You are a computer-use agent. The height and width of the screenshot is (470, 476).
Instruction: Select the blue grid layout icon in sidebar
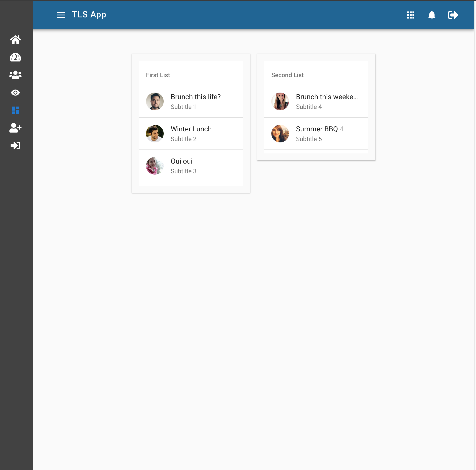point(15,110)
